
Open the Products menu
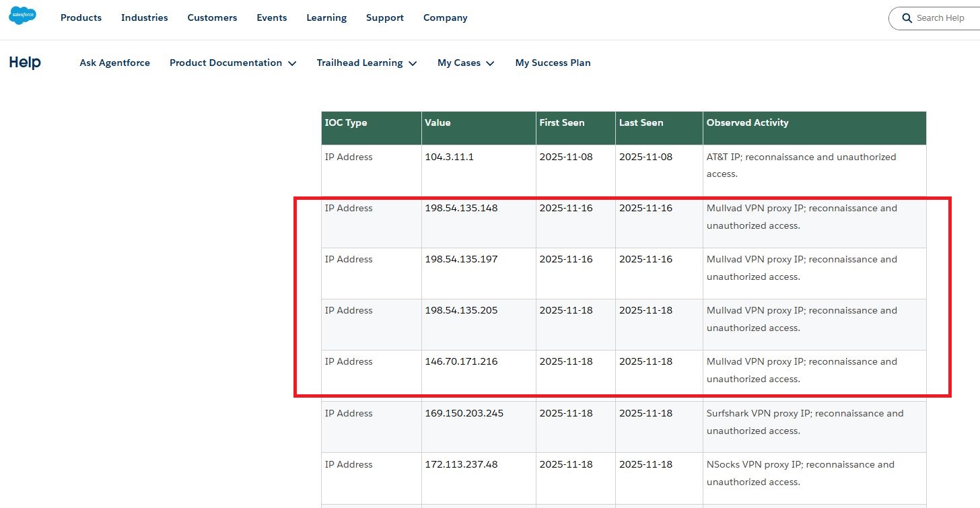[x=81, y=18]
